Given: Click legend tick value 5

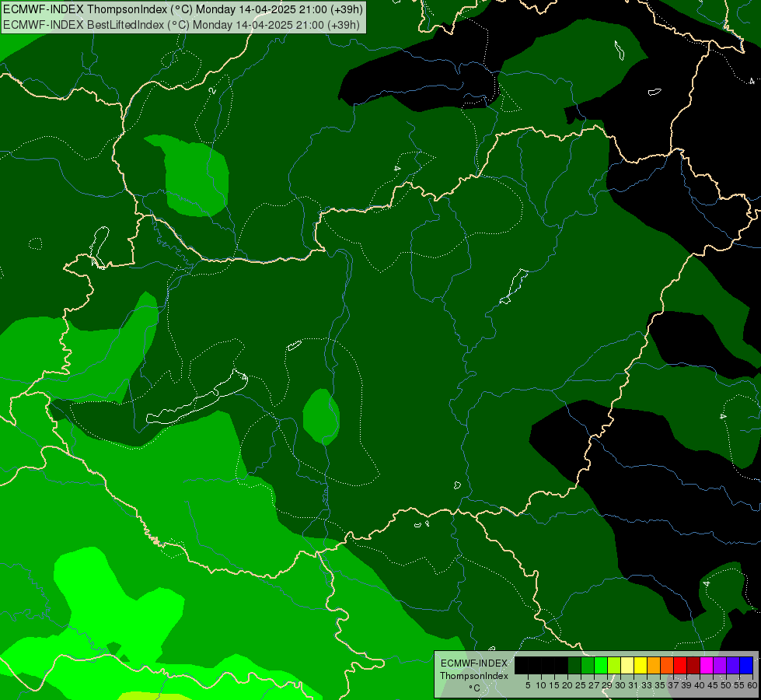Looking at the screenshot, I should coord(528,685).
